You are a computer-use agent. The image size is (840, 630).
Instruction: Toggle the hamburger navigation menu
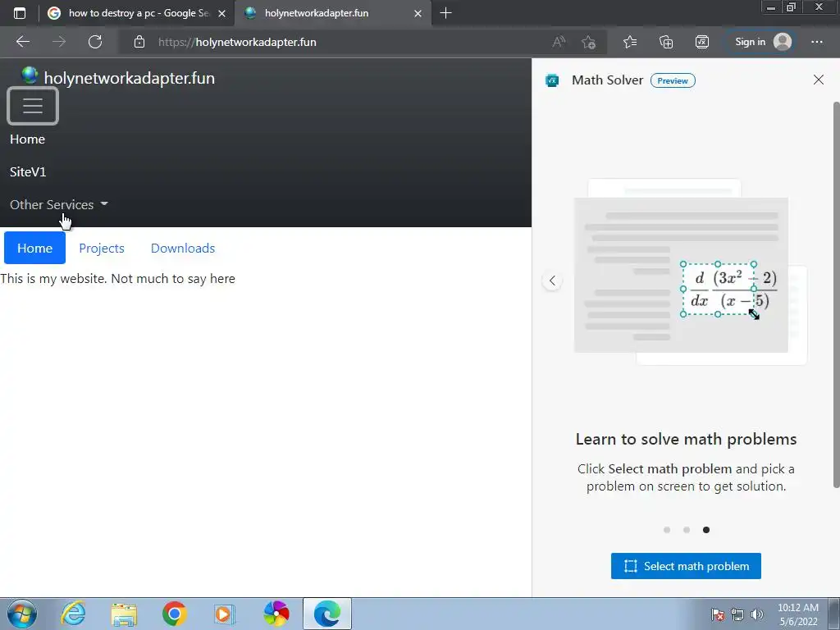(33, 106)
